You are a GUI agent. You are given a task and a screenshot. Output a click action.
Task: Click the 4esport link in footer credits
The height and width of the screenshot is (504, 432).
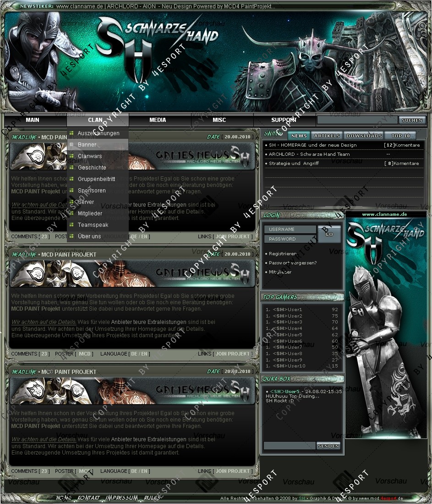[388, 498]
